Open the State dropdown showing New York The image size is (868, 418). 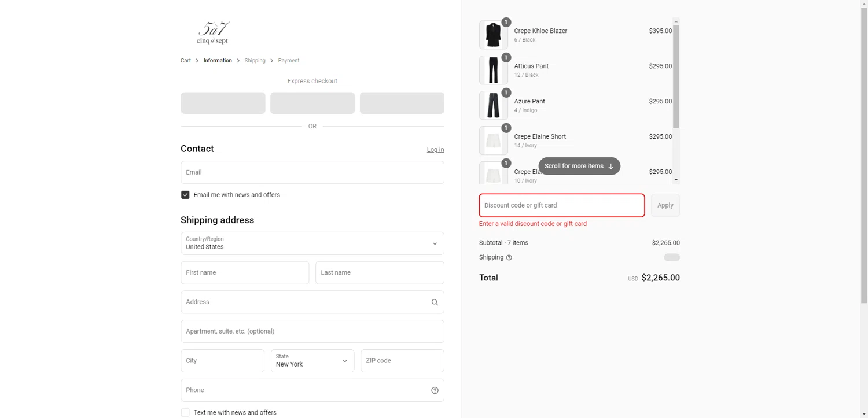(312, 361)
